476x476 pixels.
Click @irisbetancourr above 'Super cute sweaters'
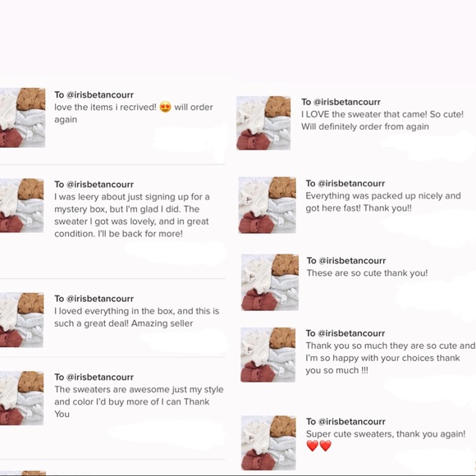(351, 422)
